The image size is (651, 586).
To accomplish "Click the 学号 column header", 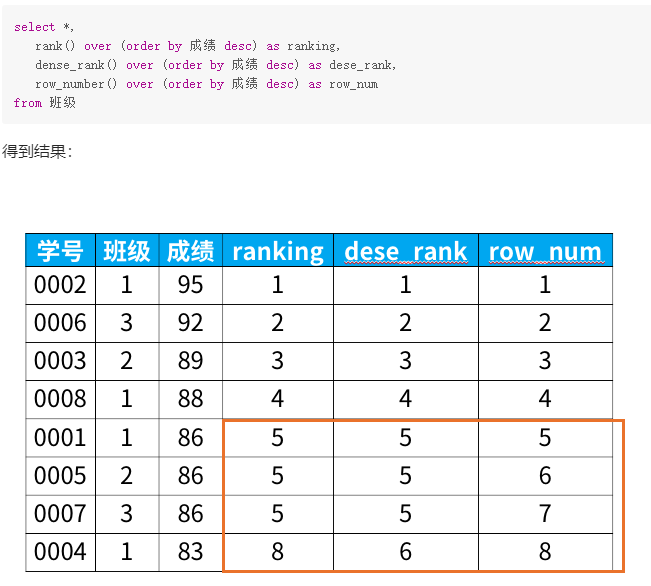I will (61, 250).
